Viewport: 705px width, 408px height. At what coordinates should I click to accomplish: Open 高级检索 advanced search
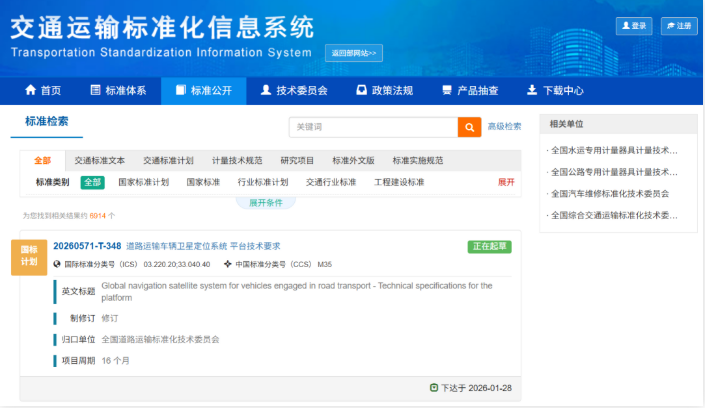point(504,127)
